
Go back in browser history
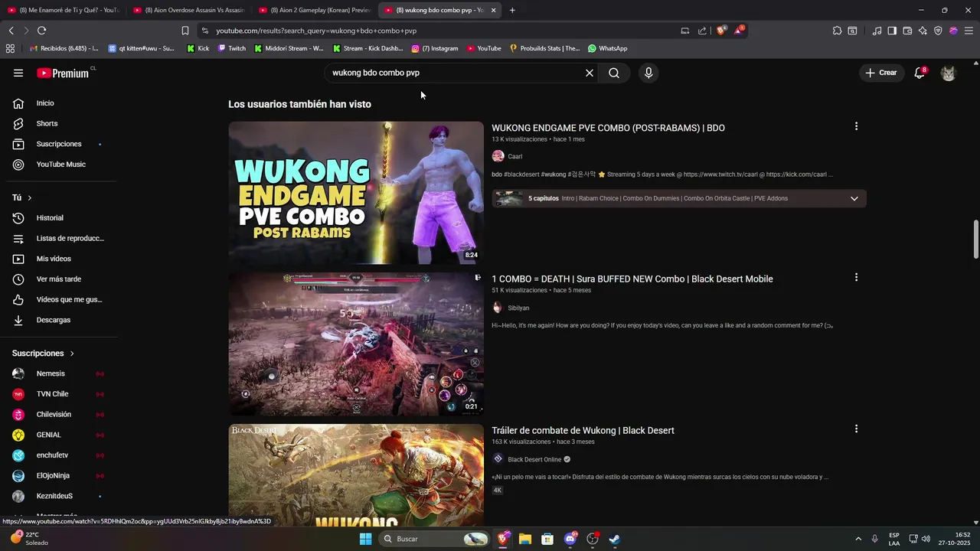tap(11, 31)
